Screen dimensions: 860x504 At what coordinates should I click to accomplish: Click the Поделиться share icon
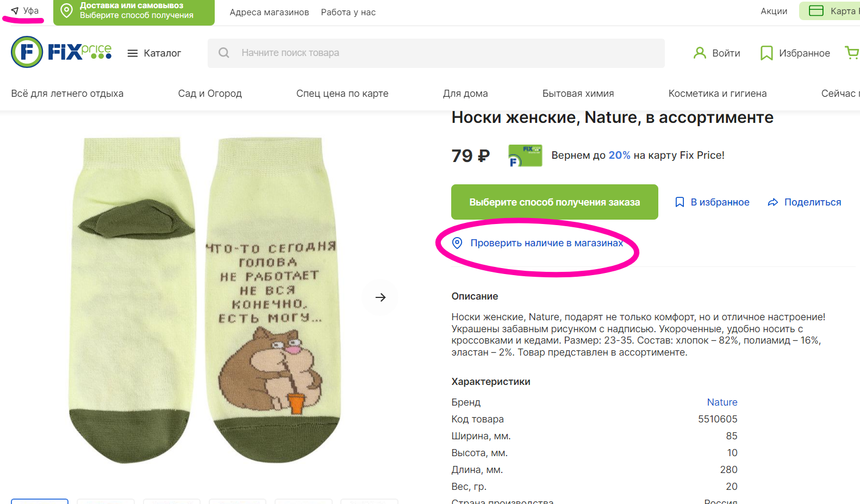(x=772, y=202)
